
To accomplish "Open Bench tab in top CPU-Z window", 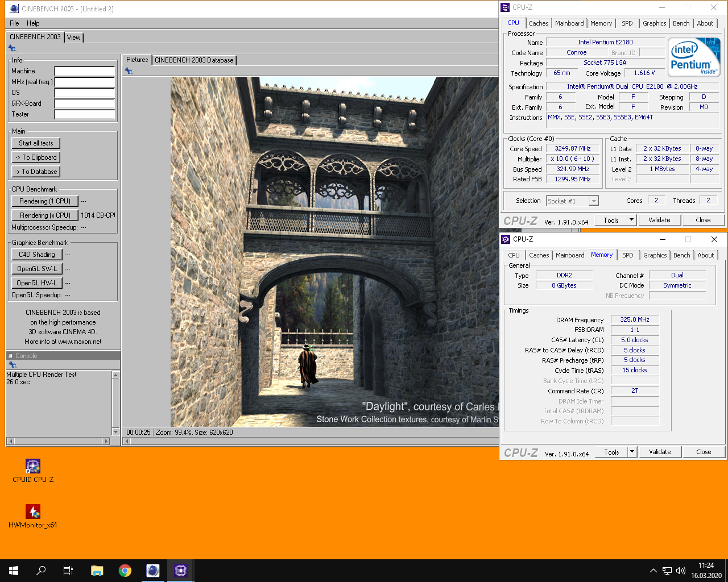I will point(681,23).
